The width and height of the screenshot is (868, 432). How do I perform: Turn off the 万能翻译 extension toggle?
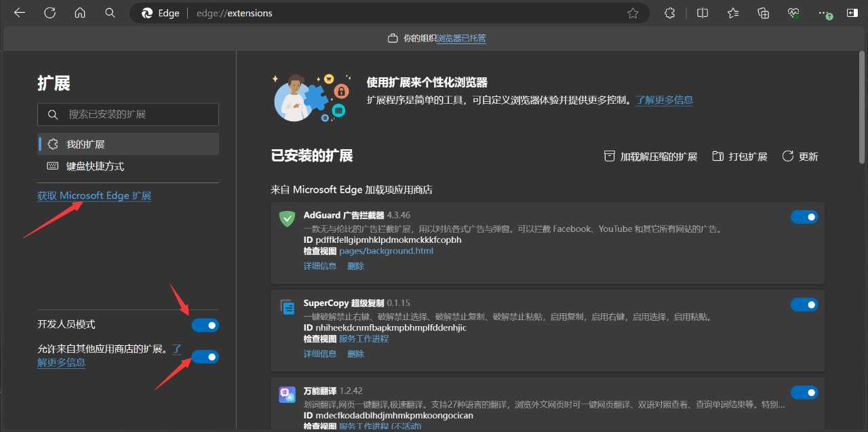pyautogui.click(x=804, y=393)
